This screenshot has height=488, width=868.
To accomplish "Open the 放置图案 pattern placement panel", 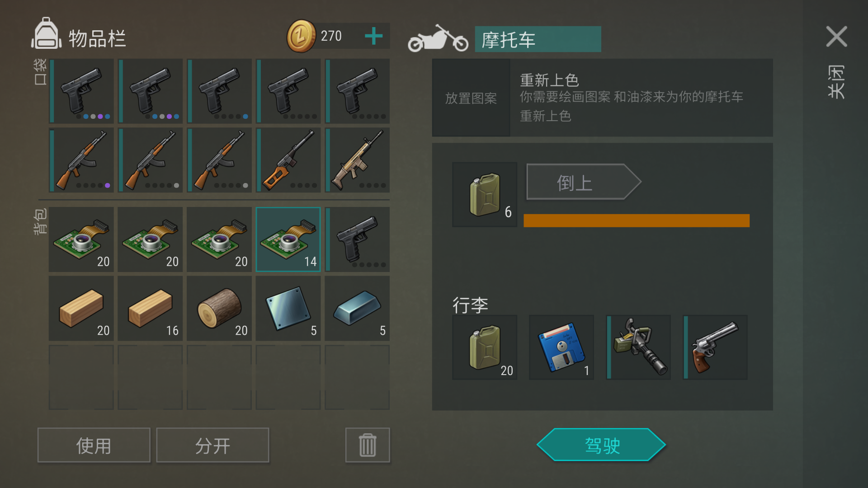I will click(x=471, y=98).
